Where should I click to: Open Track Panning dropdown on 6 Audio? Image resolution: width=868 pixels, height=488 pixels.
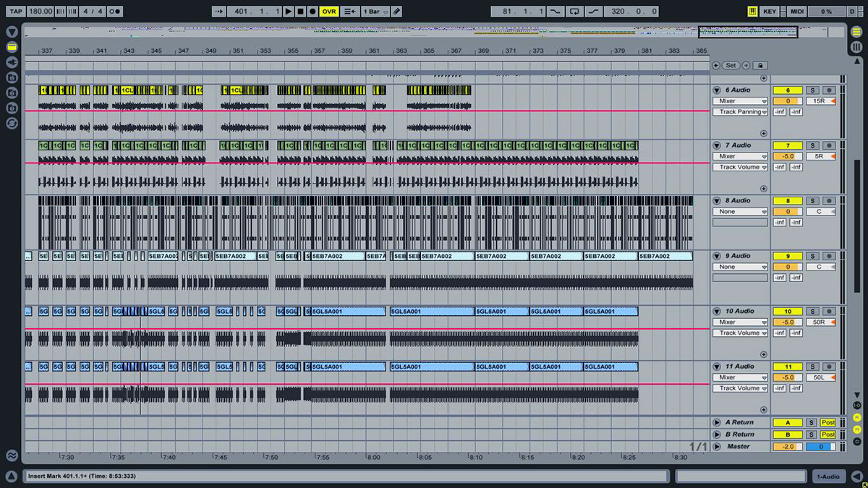(740, 112)
